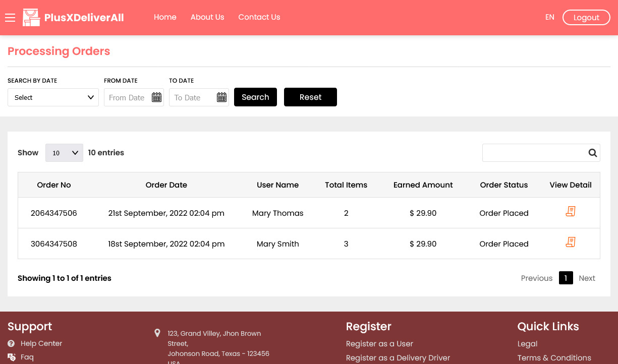The width and height of the screenshot is (618, 364).
Task: Click the Mary Thomas user name
Action: 278,213
